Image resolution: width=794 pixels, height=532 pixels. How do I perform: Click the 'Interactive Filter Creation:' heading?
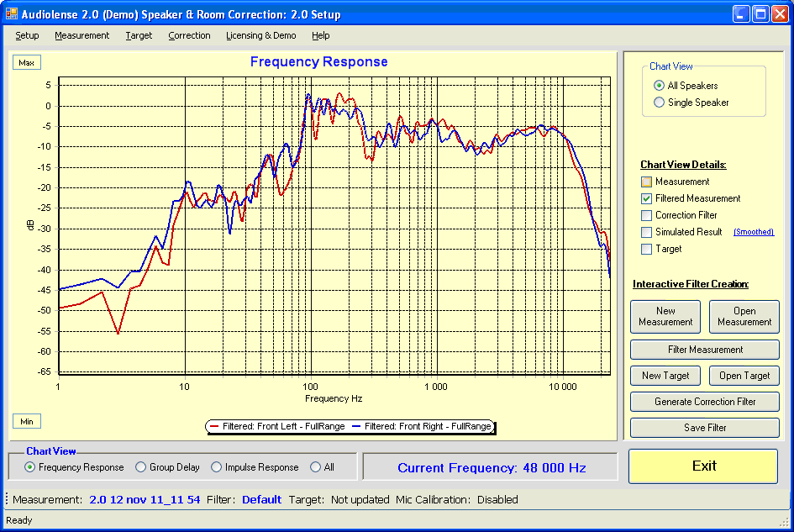[691, 284]
